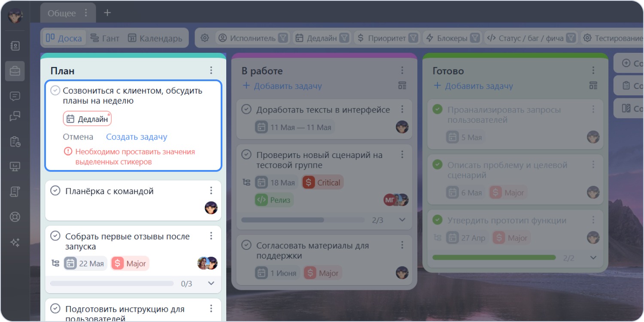644x322 pixels.
Task: Click the 22 Мая deadline sticker
Action: coord(85,263)
